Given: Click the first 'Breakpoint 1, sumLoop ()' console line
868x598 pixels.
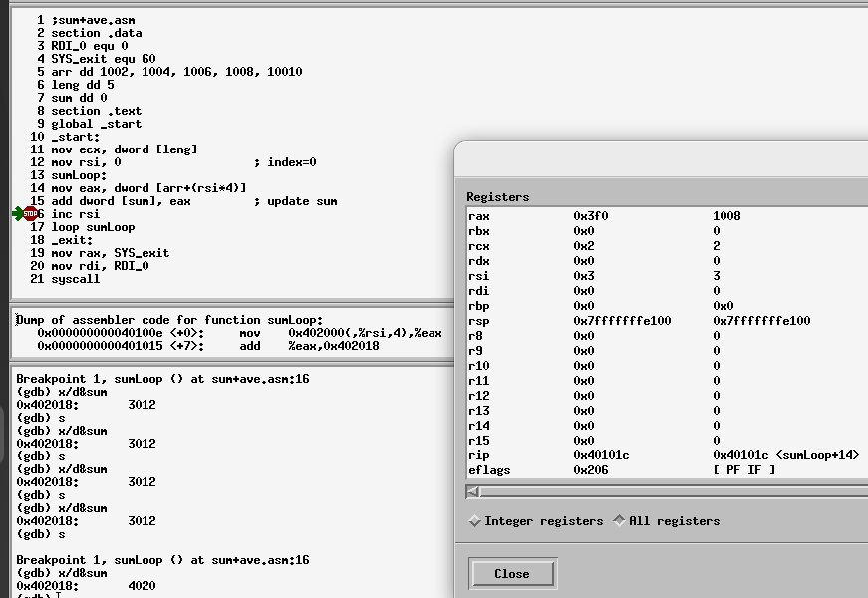Looking at the screenshot, I should (162, 379).
